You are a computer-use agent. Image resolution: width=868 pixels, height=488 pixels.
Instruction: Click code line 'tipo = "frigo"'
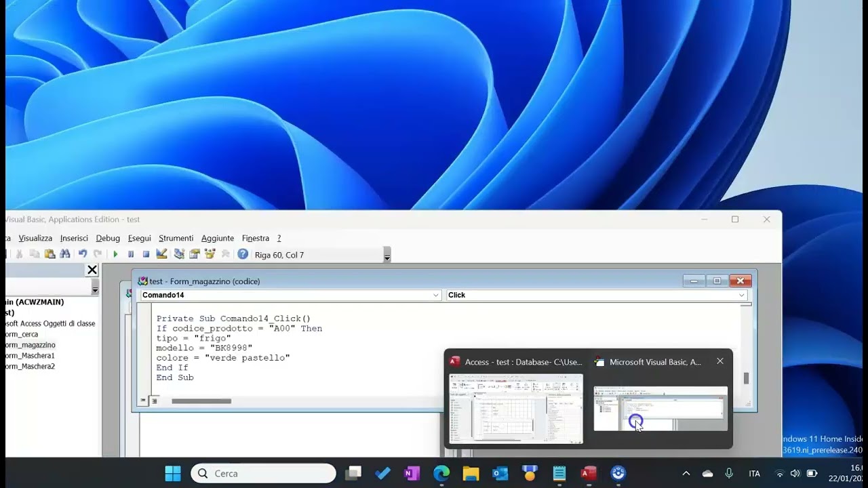(x=193, y=338)
